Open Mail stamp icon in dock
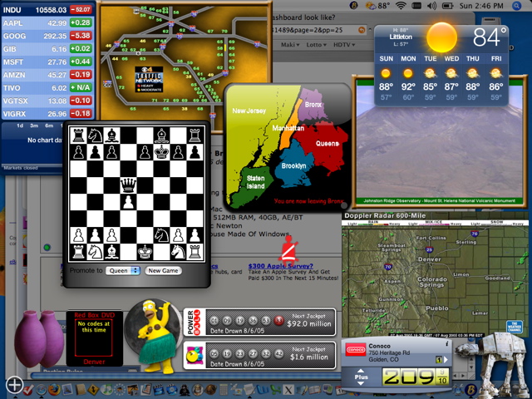Viewport: 532px width, 399px height. pyautogui.click(x=67, y=390)
